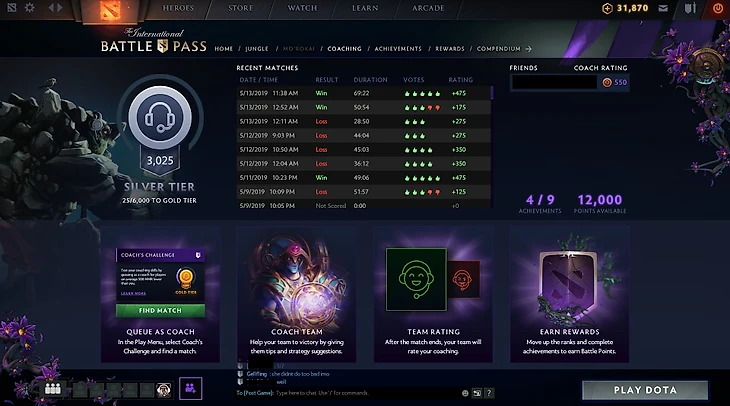Switch to the Achievements Battle Pass tab
The height and width of the screenshot is (406, 730).
(x=398, y=48)
